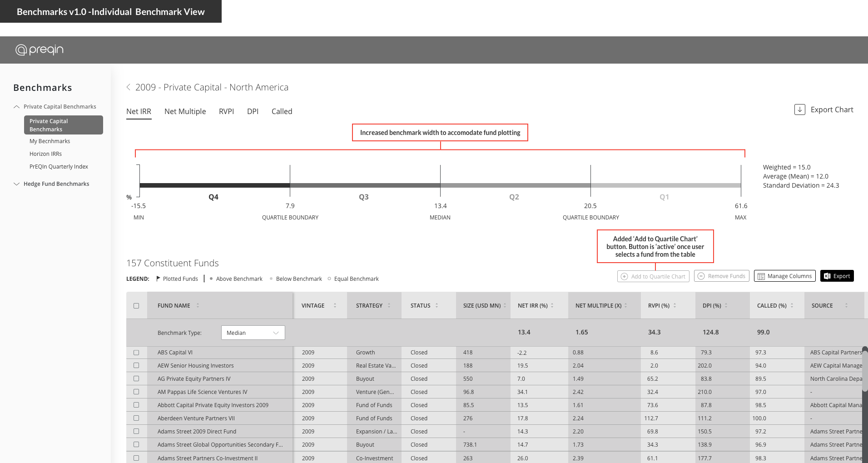Sort by Fund Name column arrows
This screenshot has height=463, width=868.
point(198,305)
